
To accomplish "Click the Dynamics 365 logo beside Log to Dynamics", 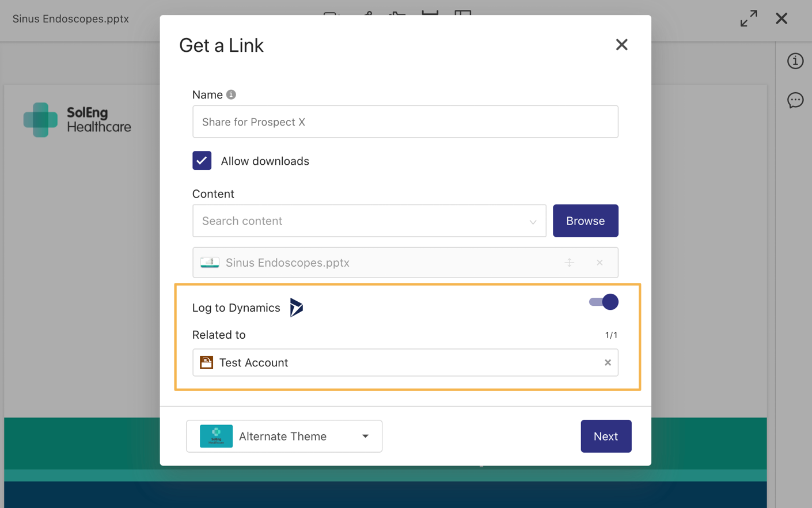I will pyautogui.click(x=296, y=308).
